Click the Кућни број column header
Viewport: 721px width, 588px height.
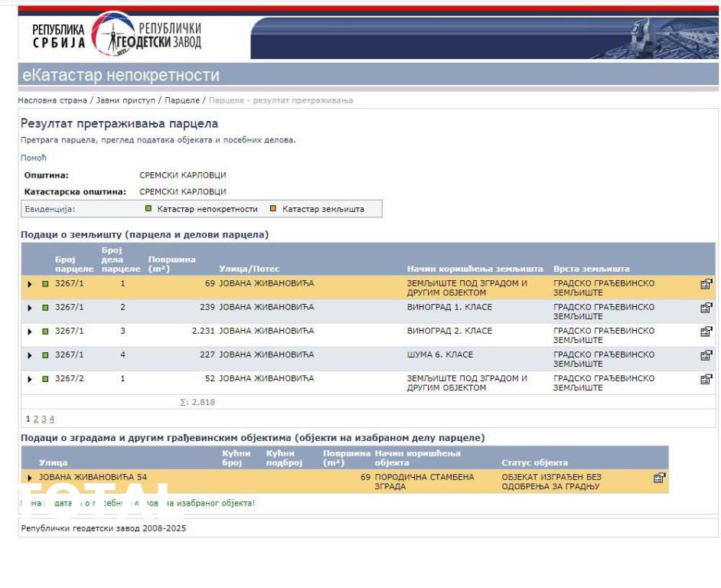237,459
